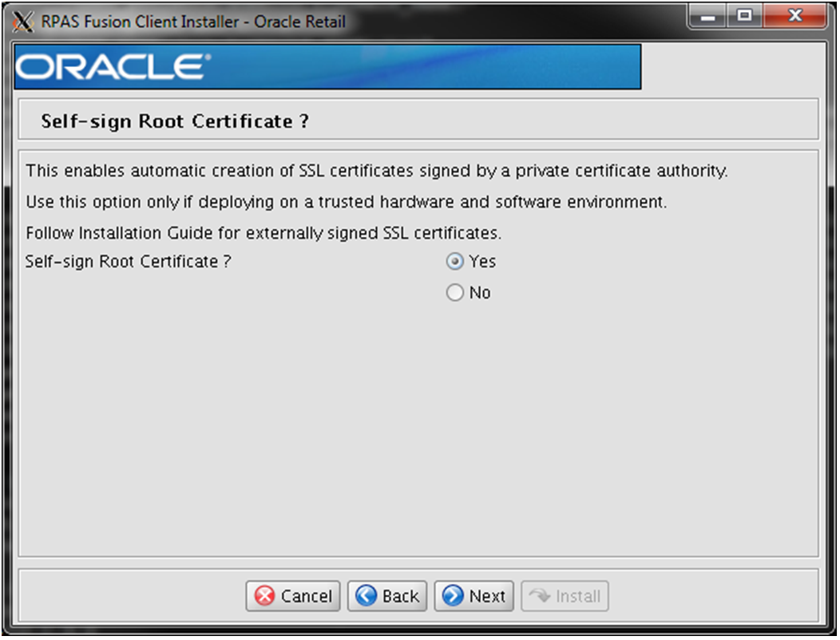Image resolution: width=840 pixels, height=640 pixels.
Task: Click the Oracle logo banner
Action: 327,67
